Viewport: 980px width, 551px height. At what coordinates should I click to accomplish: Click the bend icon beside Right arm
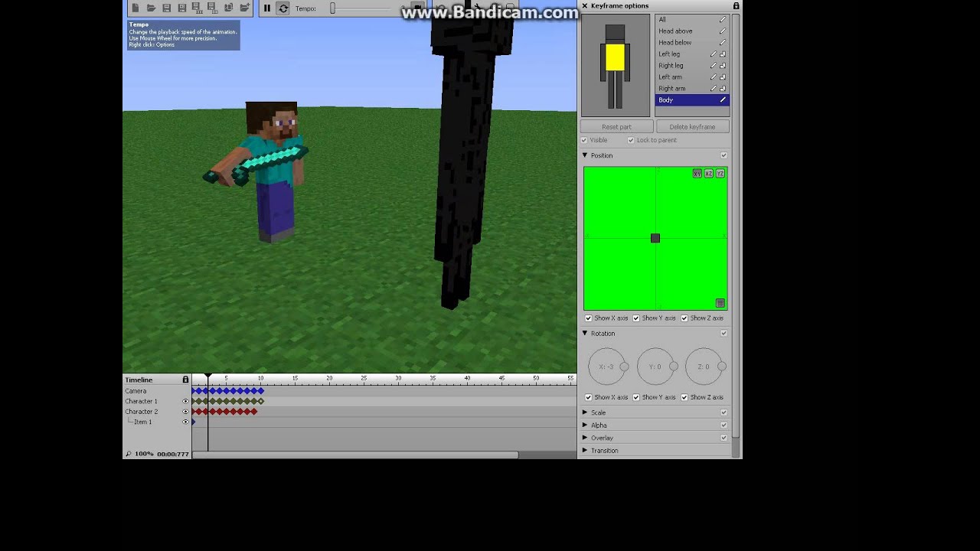(723, 88)
